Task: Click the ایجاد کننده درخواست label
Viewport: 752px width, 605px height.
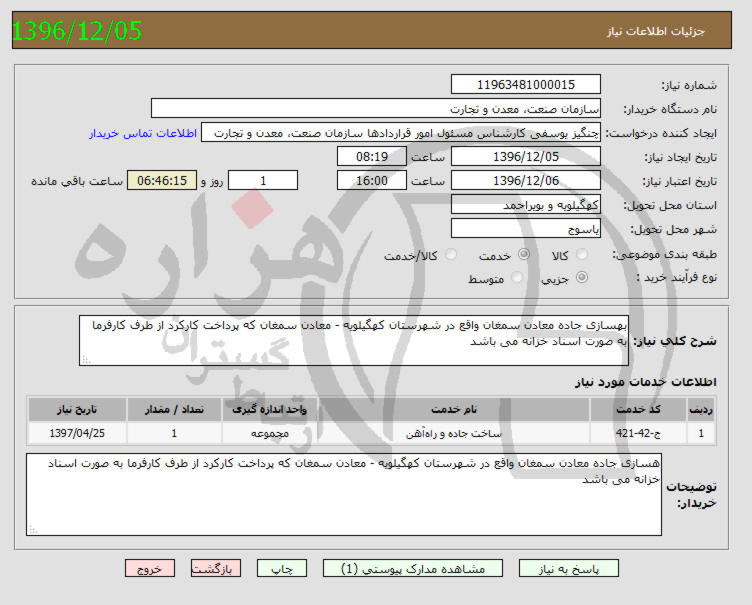Action: tap(661, 133)
